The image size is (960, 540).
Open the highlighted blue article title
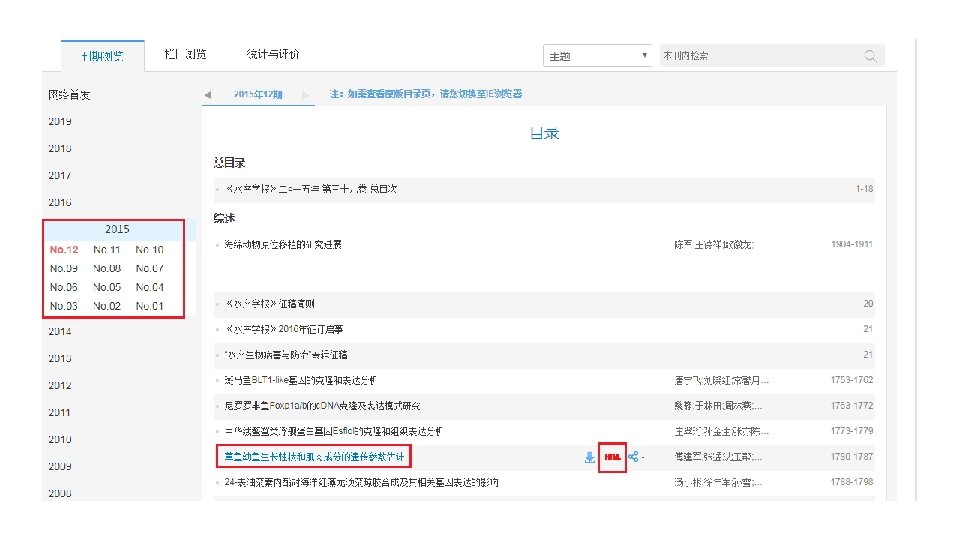pos(314,457)
